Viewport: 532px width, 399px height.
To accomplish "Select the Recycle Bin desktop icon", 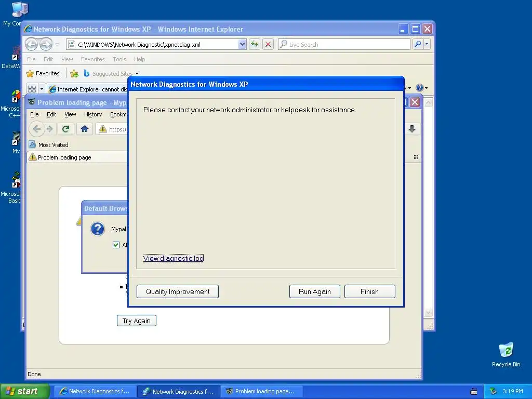I will point(506,354).
